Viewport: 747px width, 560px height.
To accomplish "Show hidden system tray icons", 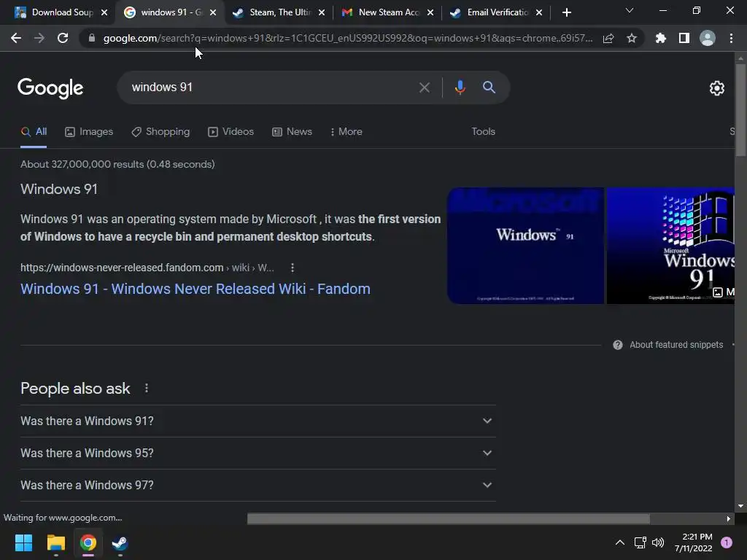I will (x=620, y=542).
